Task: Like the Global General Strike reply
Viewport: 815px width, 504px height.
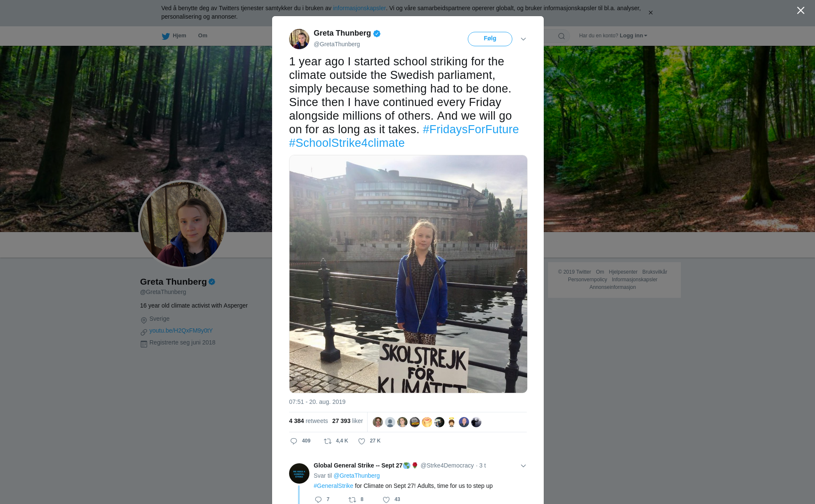Action: pos(386,500)
